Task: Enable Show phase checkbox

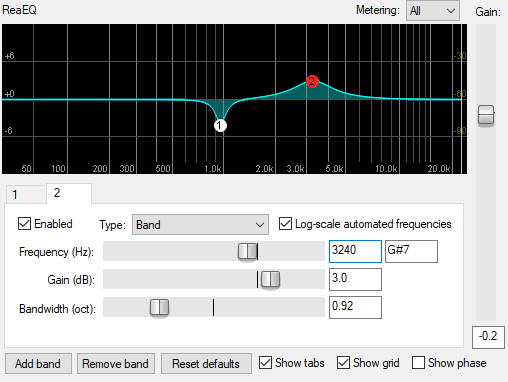Action: pyautogui.click(x=418, y=363)
